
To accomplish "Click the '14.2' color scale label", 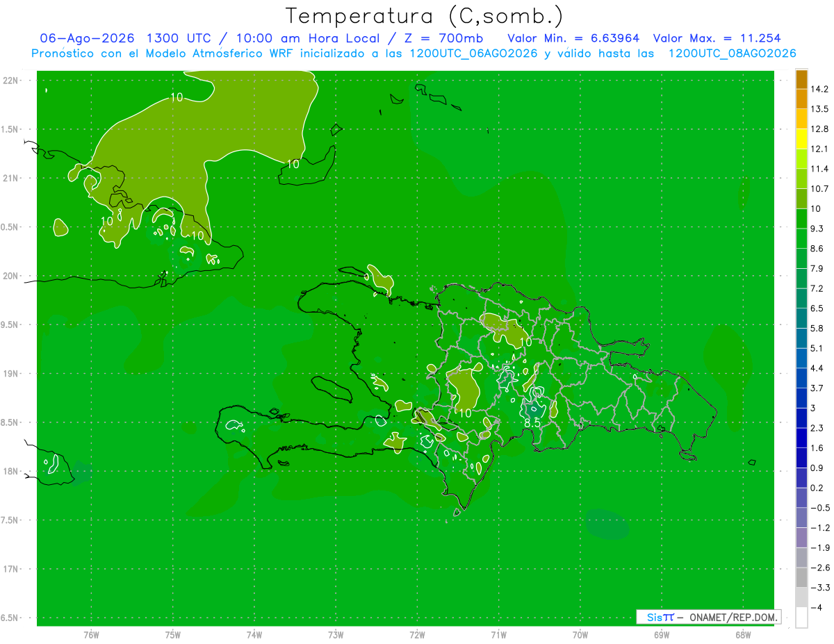I will click(x=819, y=89).
